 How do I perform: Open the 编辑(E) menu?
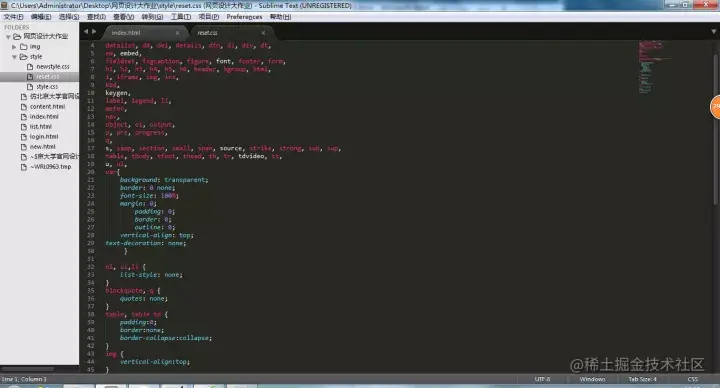click(x=41, y=17)
